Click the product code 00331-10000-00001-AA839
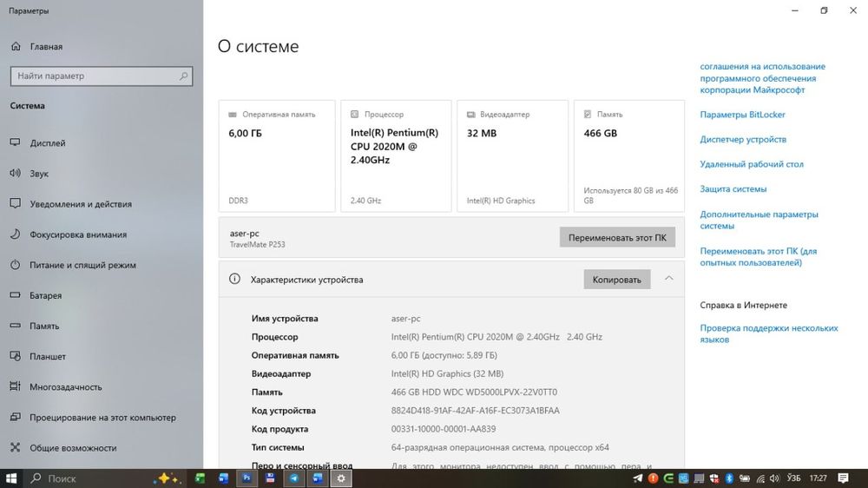The height and width of the screenshot is (488, 868). (x=444, y=429)
